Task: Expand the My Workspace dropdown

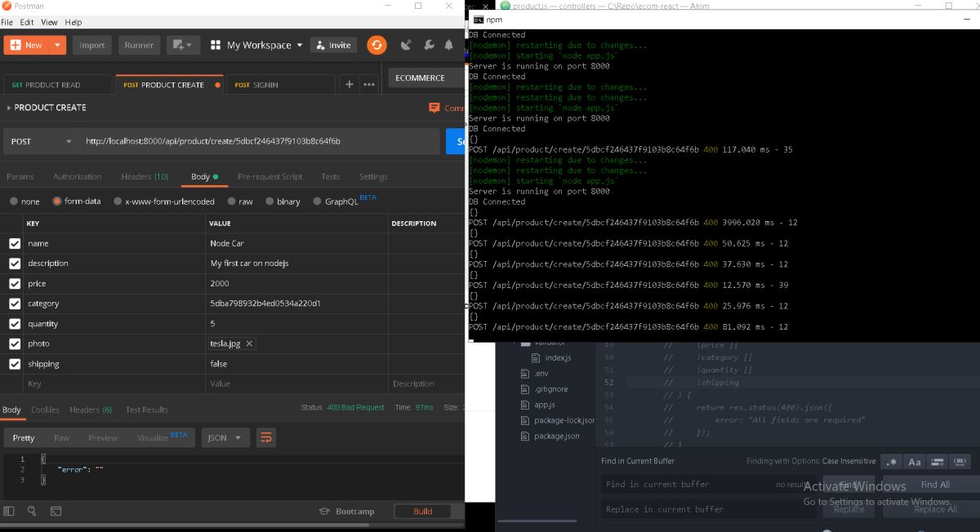Action: (256, 45)
